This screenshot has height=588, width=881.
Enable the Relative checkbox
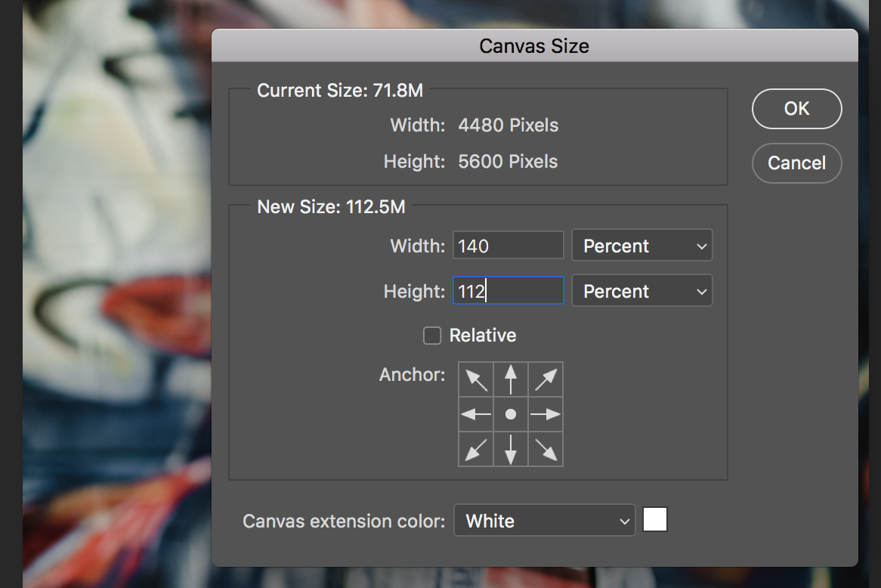pyautogui.click(x=432, y=336)
